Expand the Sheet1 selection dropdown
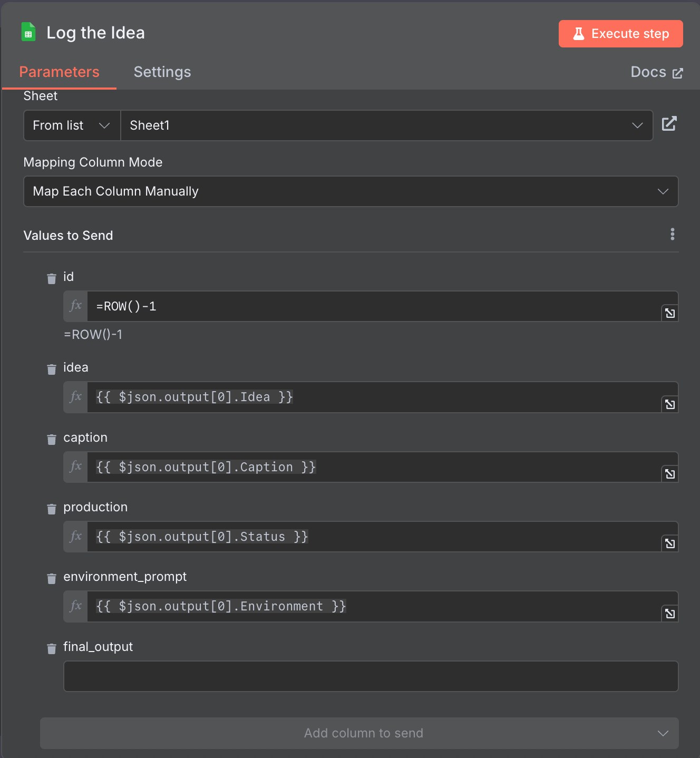This screenshot has width=700, height=758. (x=387, y=125)
